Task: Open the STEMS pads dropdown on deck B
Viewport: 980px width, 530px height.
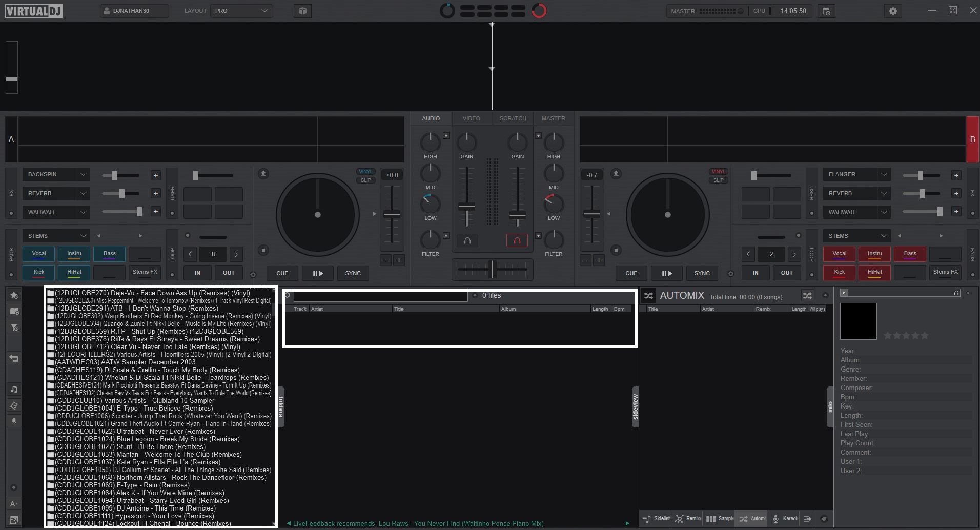Action: (857, 236)
